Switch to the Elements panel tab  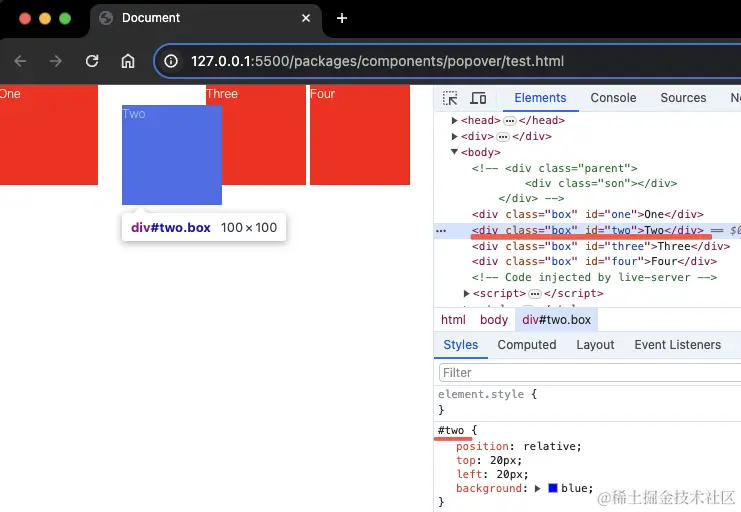click(x=540, y=98)
